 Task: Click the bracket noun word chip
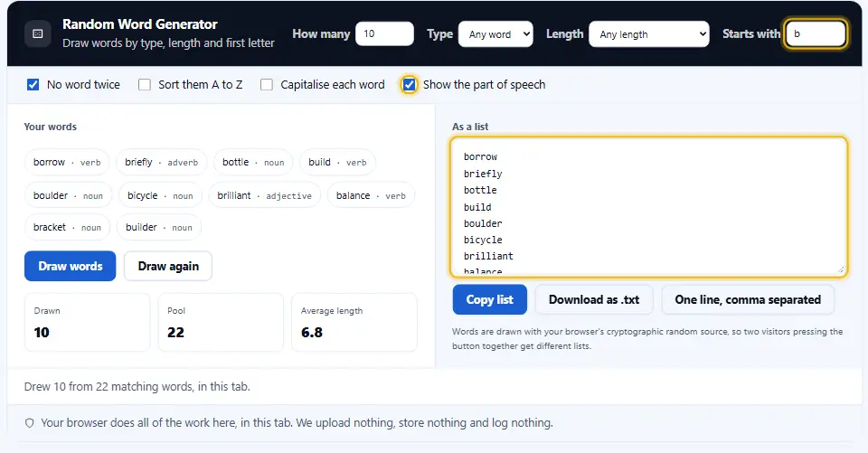67,227
